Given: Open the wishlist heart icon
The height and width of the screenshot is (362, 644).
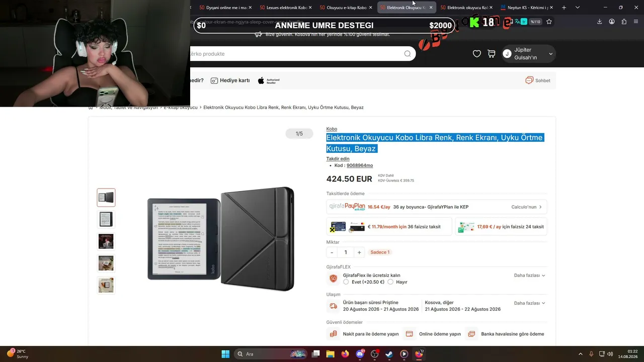Looking at the screenshot, I should point(477,54).
